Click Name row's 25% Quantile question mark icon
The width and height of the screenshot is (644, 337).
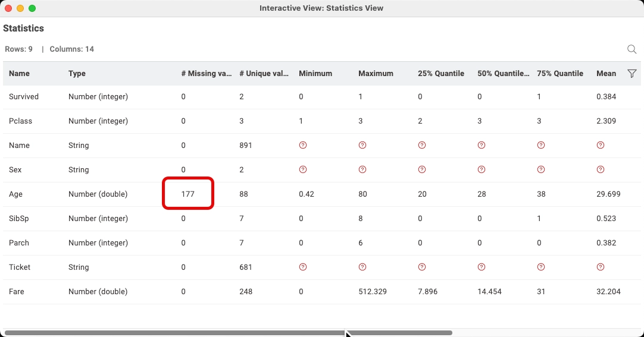tap(422, 145)
